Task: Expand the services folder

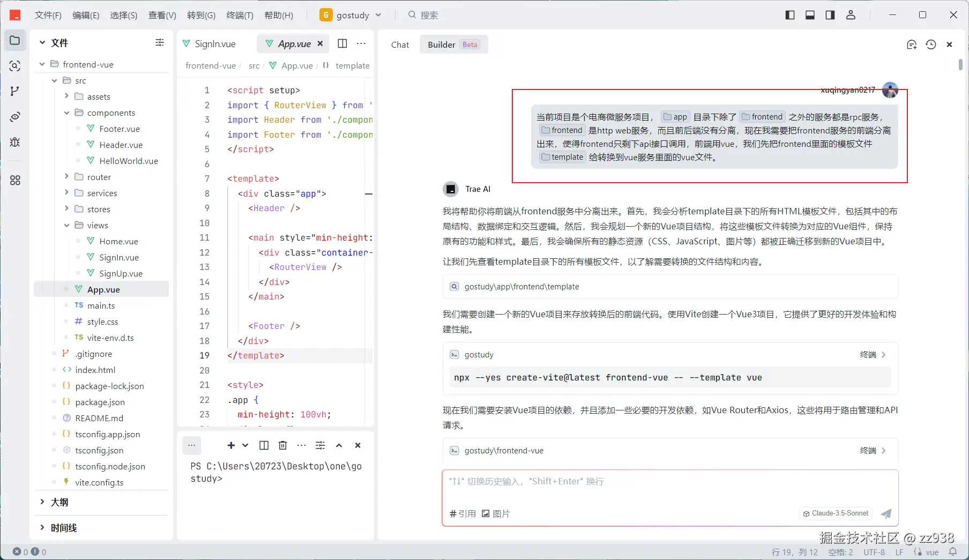Action: [66, 193]
